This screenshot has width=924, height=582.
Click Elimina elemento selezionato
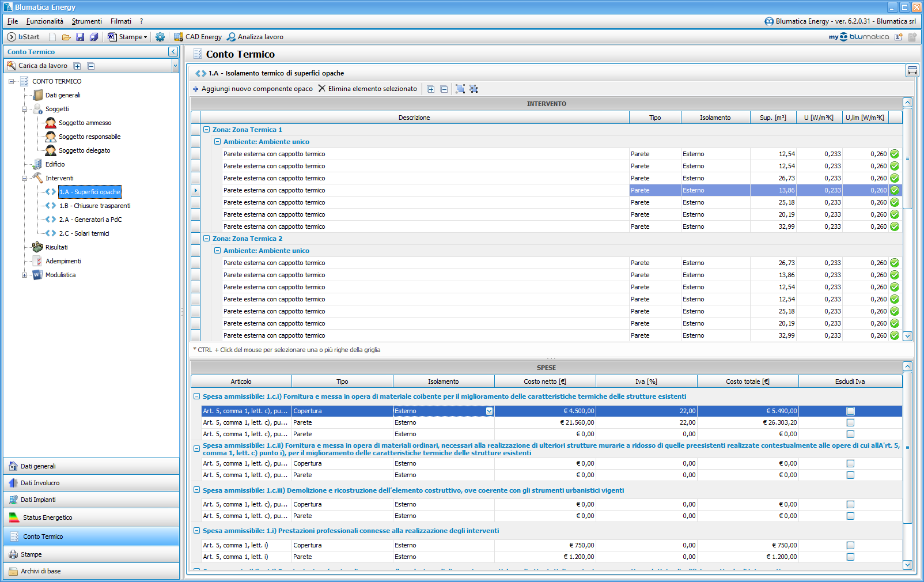(x=368, y=89)
